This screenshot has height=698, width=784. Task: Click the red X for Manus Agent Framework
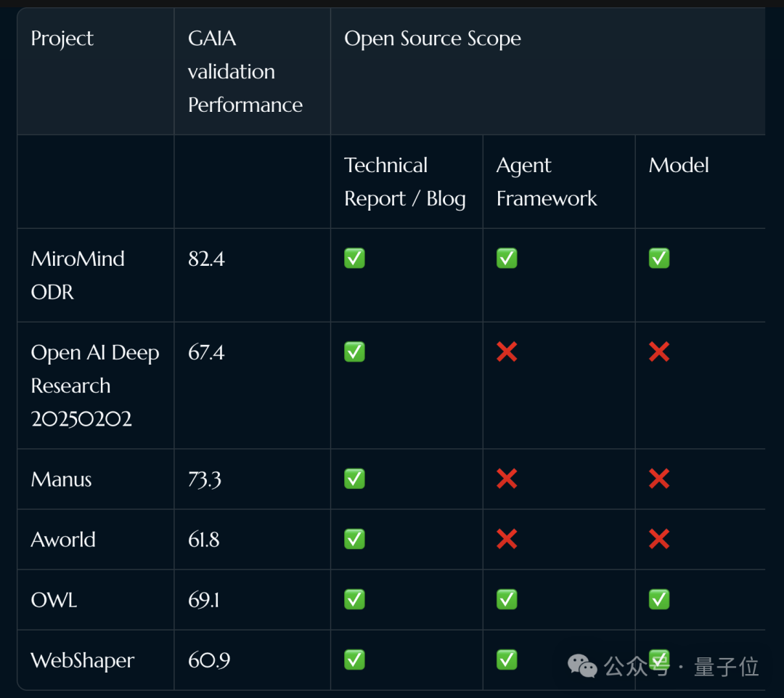click(x=507, y=479)
